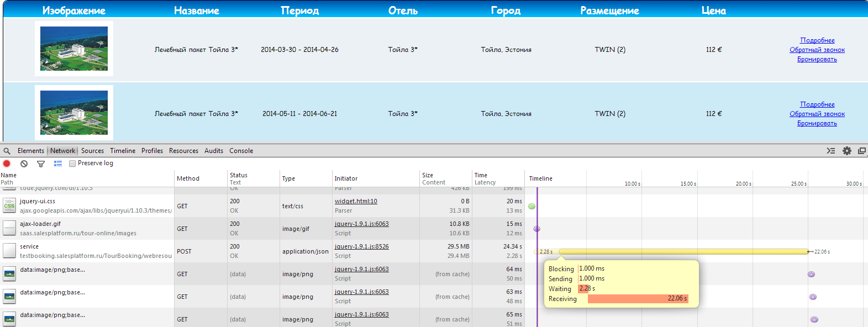The height and width of the screenshot is (327, 868).
Task: Switch to the Sources tab
Action: [92, 151]
